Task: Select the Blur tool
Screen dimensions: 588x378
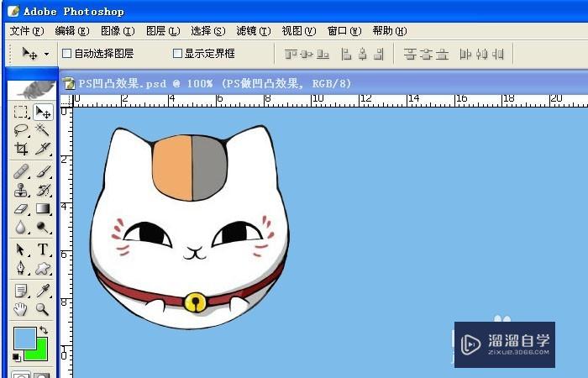Action: [21, 228]
